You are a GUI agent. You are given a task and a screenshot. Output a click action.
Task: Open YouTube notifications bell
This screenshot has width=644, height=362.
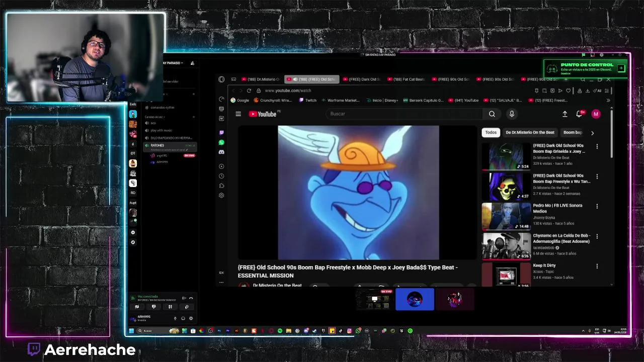pos(579,114)
